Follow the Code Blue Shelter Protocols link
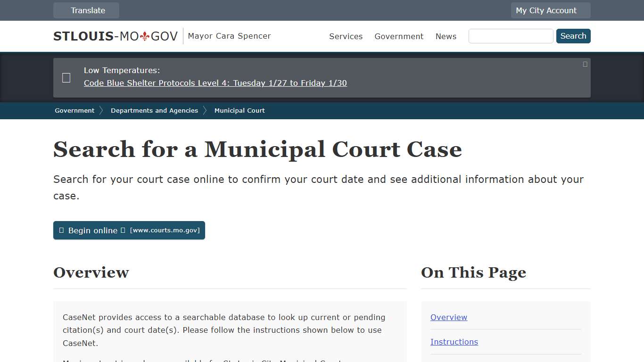This screenshot has height=362, width=644. [215, 83]
